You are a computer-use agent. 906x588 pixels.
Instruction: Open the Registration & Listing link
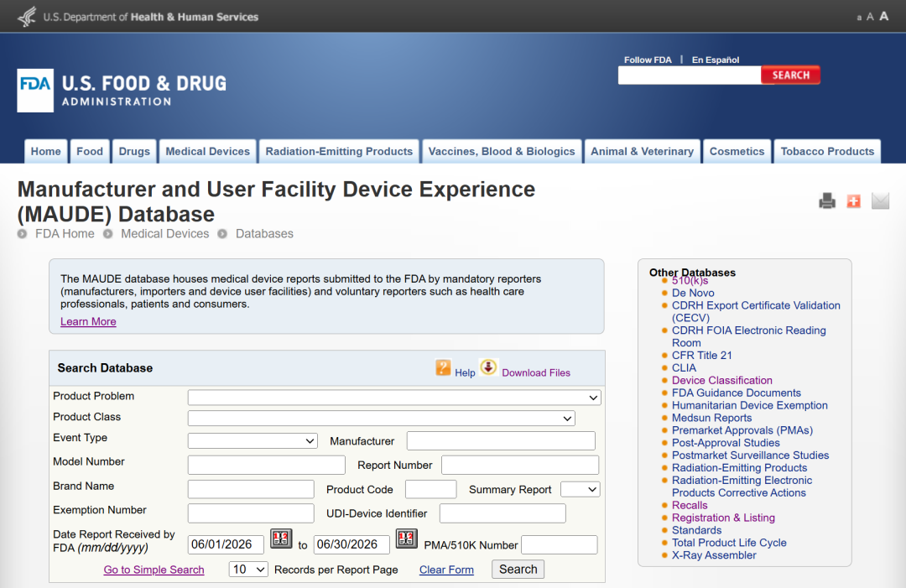click(723, 518)
